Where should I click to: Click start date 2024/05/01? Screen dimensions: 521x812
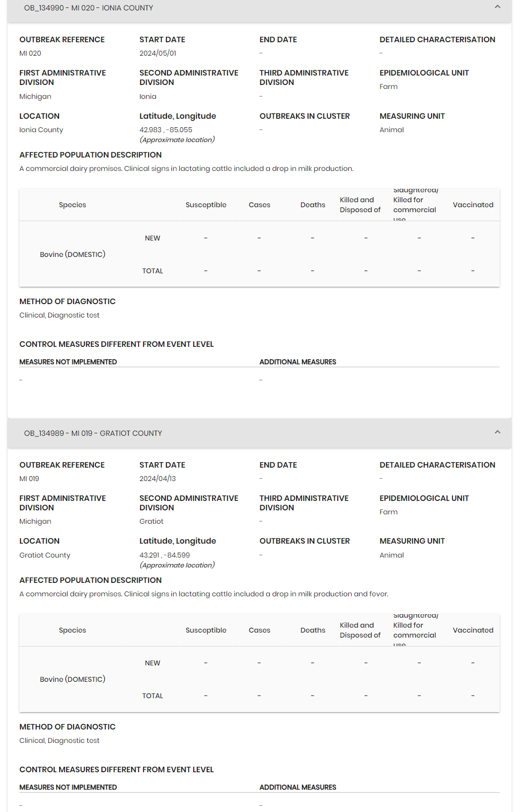pyautogui.click(x=158, y=53)
